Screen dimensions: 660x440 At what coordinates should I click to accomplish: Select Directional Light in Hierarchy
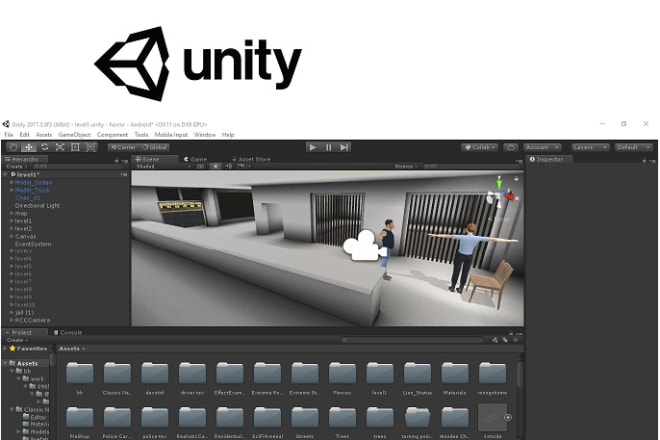37,205
